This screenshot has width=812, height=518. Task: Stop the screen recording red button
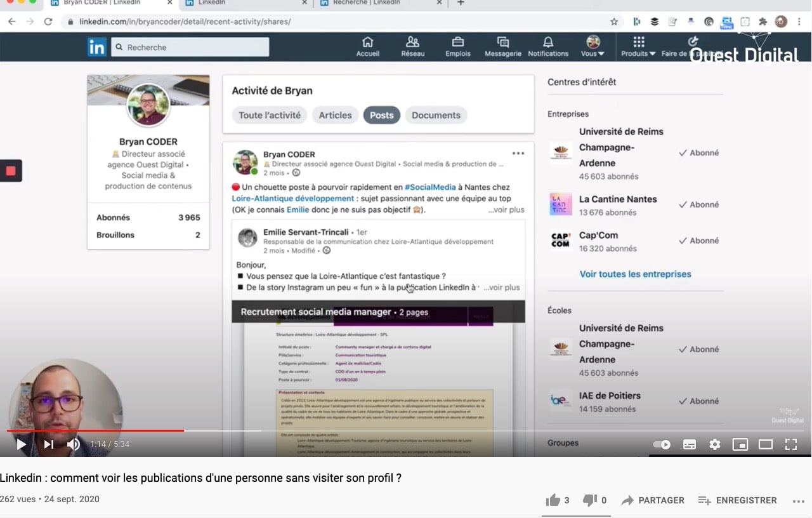click(11, 171)
